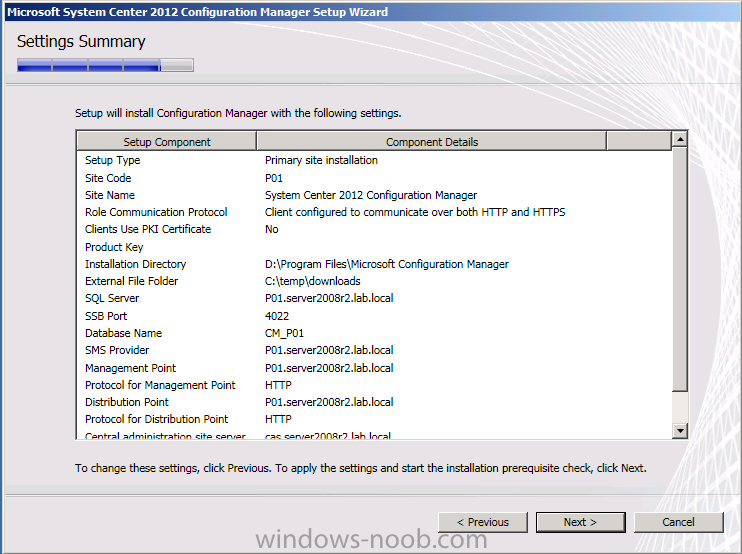Cancel the setup wizard
This screenshot has width=742, height=554.
(x=679, y=522)
